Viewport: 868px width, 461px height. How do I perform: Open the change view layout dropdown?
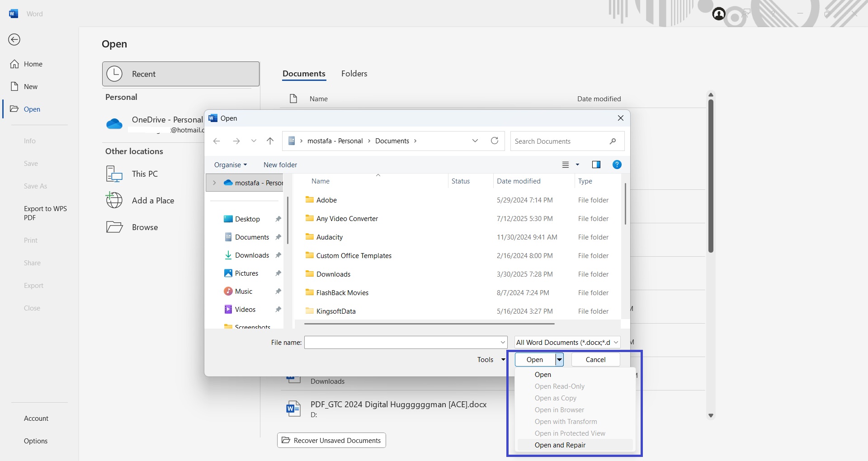[577, 165]
